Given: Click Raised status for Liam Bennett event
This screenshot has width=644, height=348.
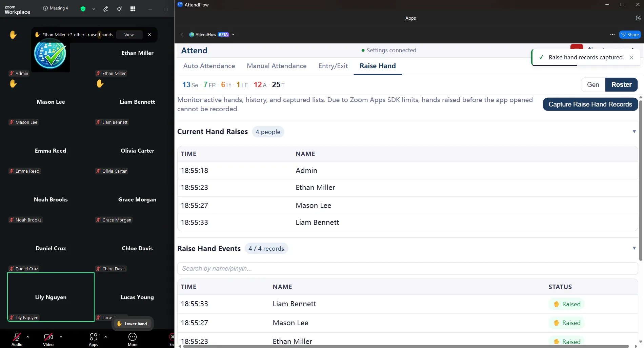Looking at the screenshot, I should point(567,304).
